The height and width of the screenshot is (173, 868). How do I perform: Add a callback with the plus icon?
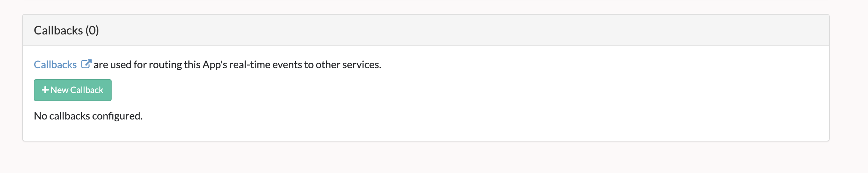45,90
